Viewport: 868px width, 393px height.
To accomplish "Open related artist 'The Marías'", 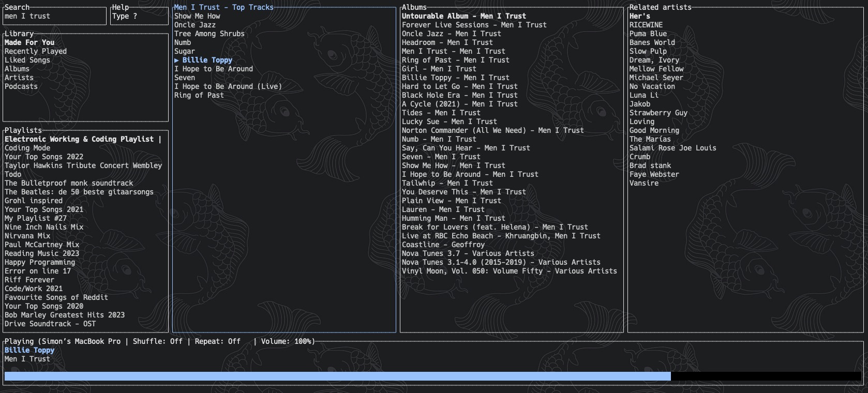I will tap(650, 139).
